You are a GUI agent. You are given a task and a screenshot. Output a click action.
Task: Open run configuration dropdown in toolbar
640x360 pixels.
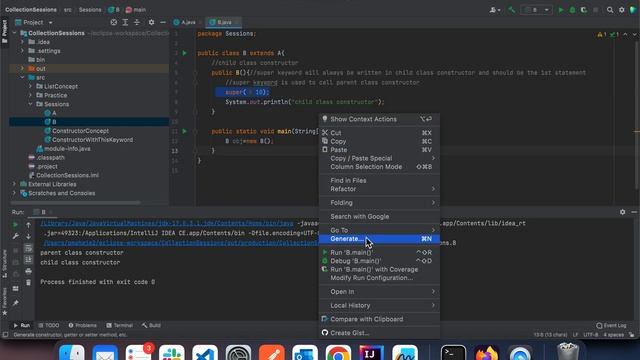[x=536, y=10]
